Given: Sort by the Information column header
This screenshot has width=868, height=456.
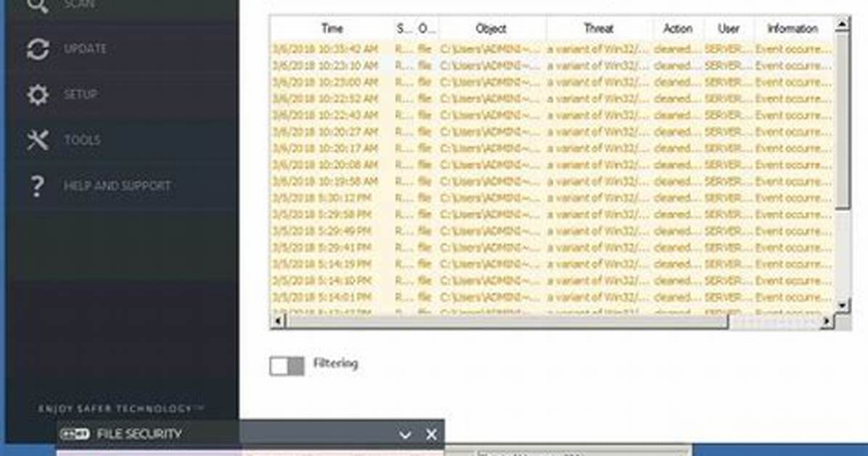Looking at the screenshot, I should 793,28.
